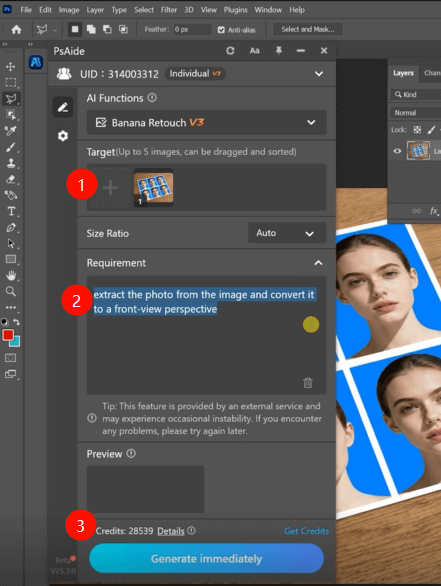Click the info icon beside Credits Details
The image size is (441, 586).
pos(191,530)
